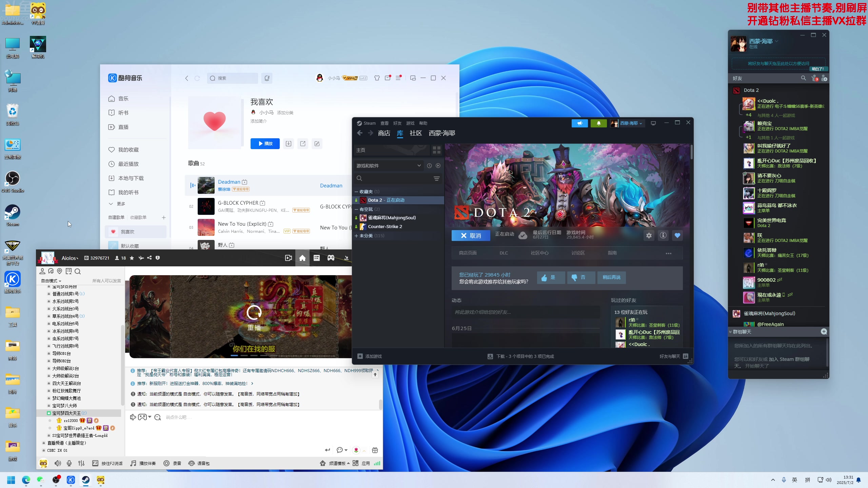Image resolution: width=868 pixels, height=488 pixels.
Task: Open Steam library advanced filter icon
Action: click(437, 179)
